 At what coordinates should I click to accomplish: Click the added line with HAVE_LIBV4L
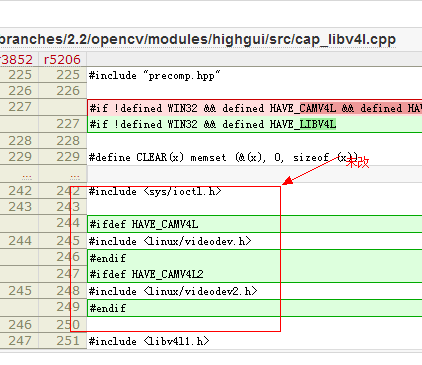[x=255, y=124]
